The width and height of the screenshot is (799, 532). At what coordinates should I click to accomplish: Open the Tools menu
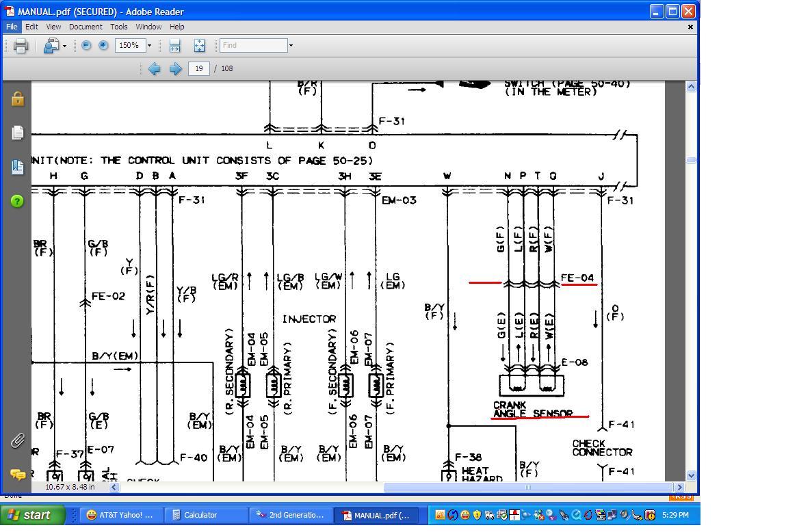tap(119, 27)
